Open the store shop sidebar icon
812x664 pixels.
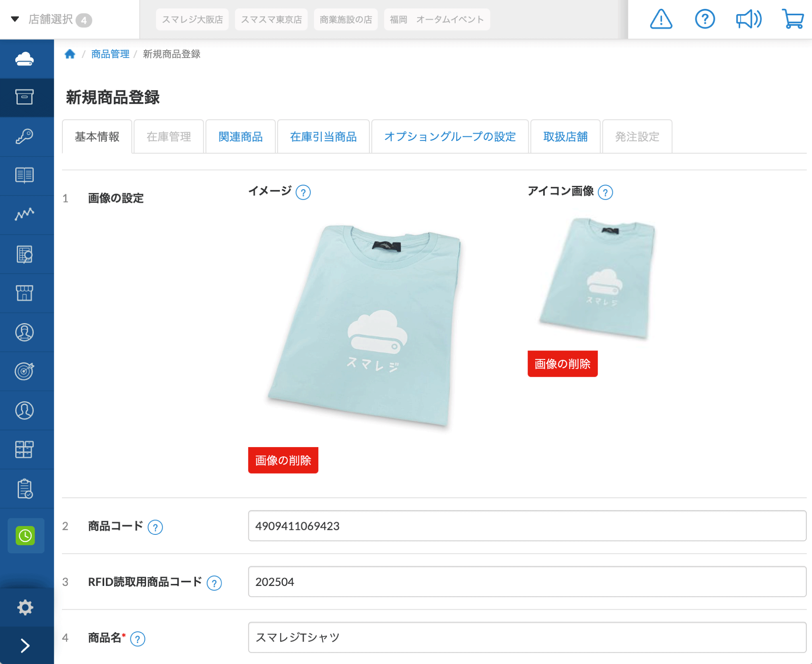pos(25,293)
